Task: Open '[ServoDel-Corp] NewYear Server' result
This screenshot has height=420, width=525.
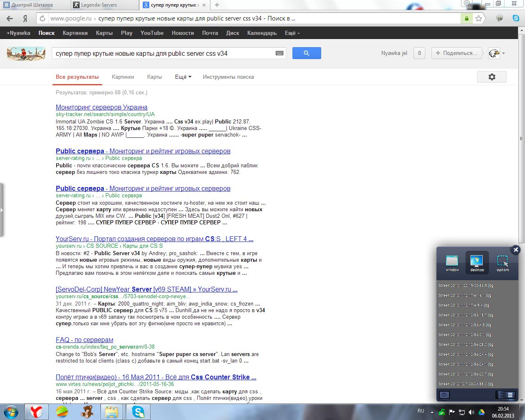Action: (x=146, y=290)
